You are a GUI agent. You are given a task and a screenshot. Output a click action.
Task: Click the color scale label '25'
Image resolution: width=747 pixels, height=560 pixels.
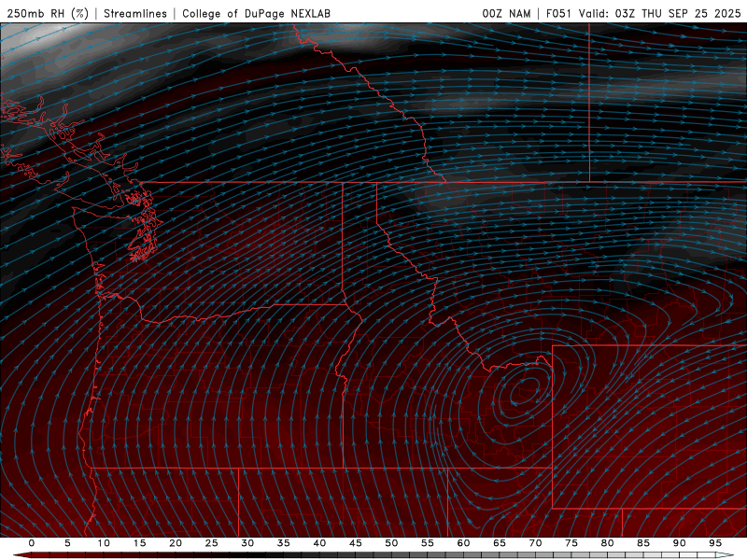pos(212,543)
